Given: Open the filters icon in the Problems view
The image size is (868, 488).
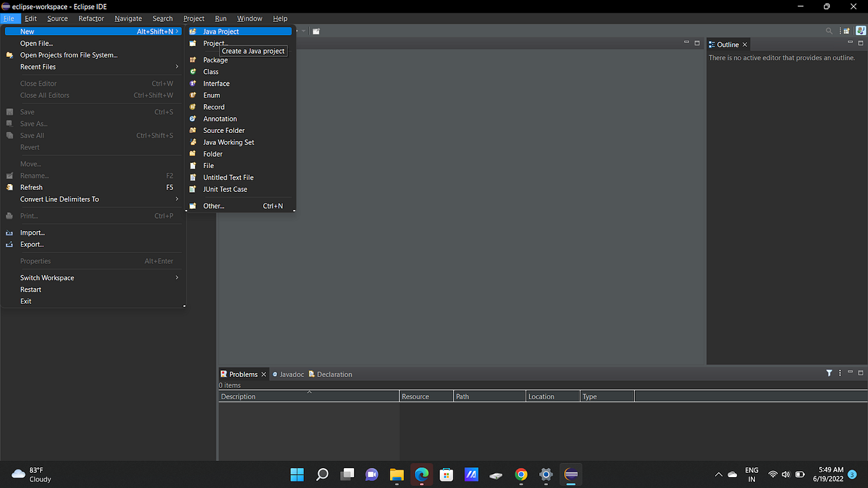Looking at the screenshot, I should click(x=829, y=373).
